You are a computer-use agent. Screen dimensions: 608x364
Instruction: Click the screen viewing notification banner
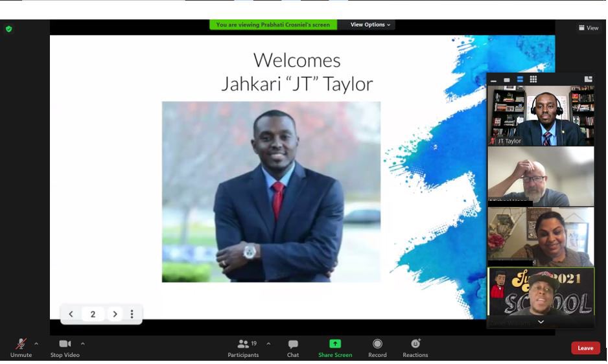[x=273, y=25]
